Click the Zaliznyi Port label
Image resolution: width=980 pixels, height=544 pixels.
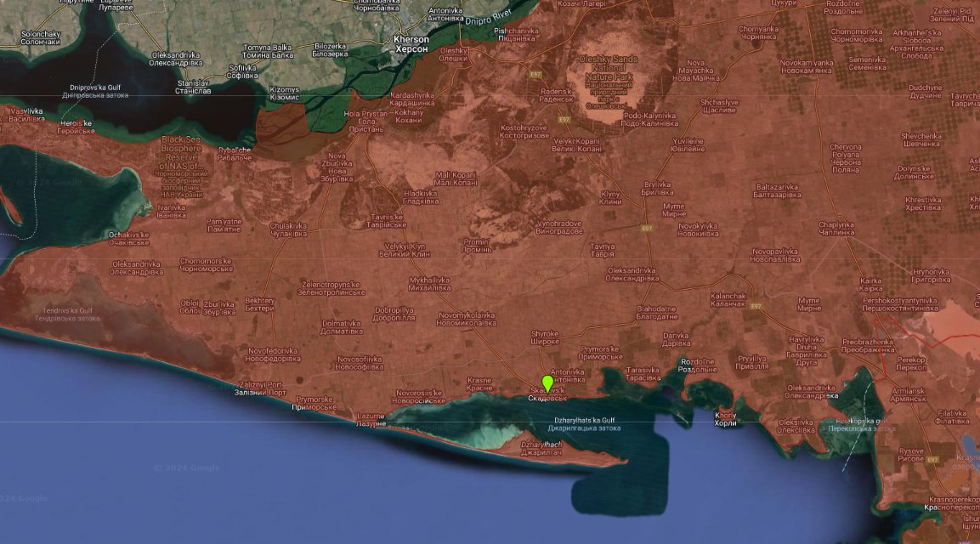pos(260,389)
